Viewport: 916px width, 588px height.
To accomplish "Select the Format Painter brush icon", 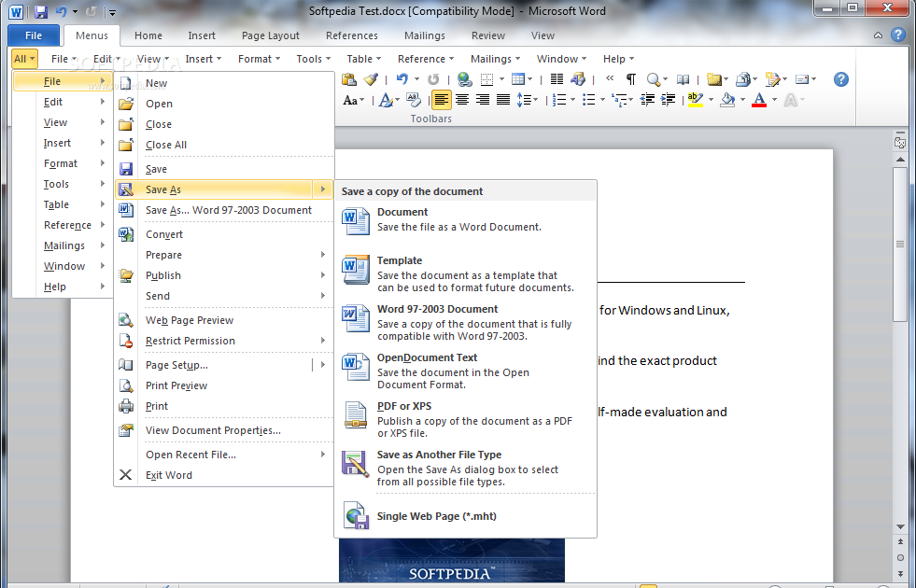I will pos(371,79).
